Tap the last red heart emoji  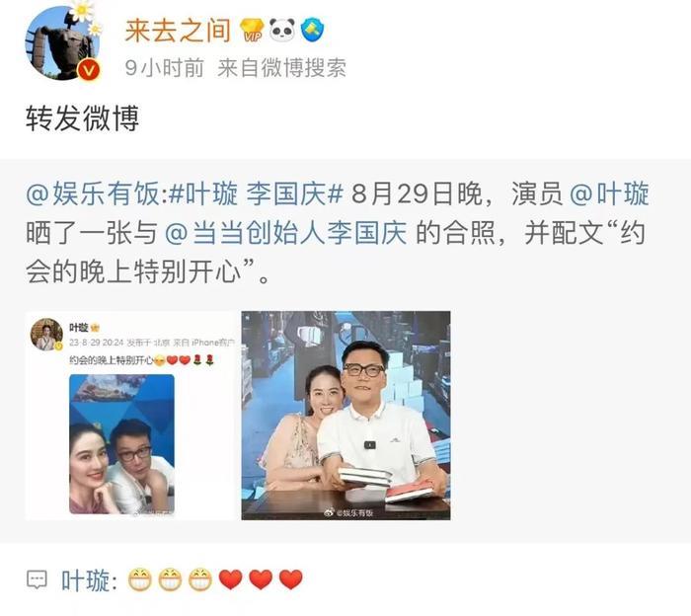[x=291, y=579]
